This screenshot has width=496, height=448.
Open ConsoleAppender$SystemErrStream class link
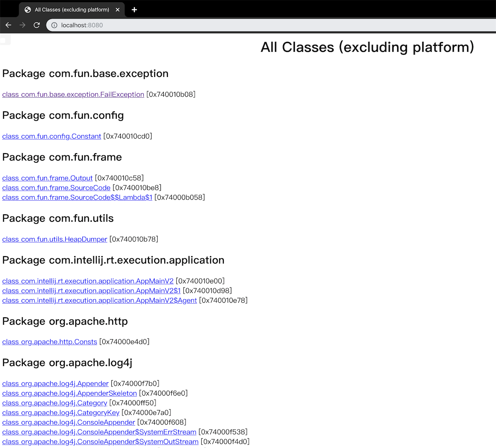(99, 432)
